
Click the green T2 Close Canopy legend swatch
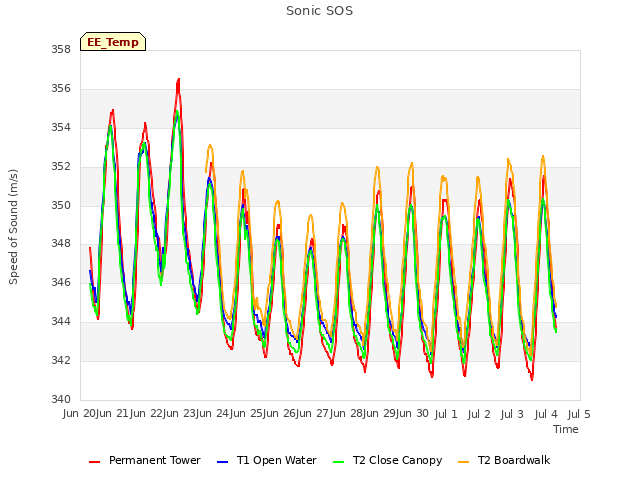[x=338, y=462]
